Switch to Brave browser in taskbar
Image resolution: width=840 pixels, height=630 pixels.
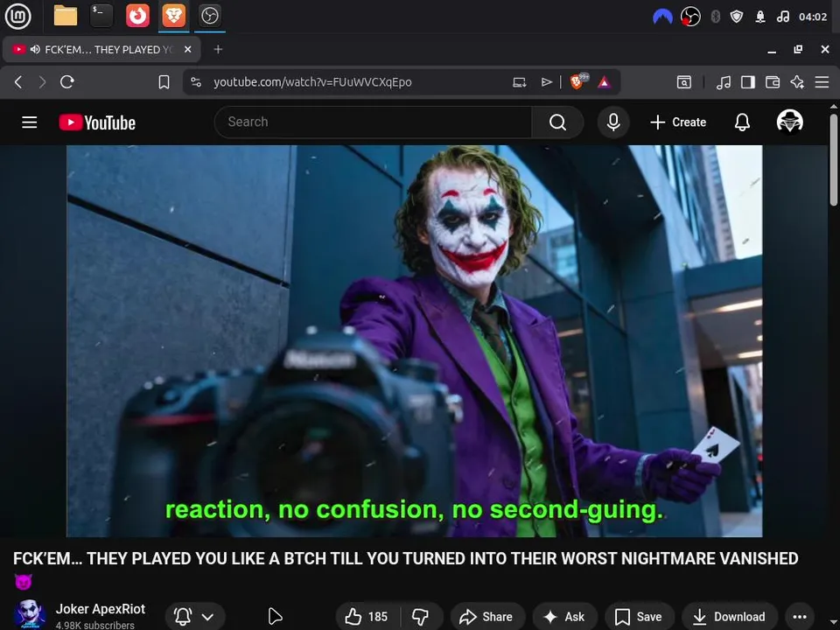174,16
